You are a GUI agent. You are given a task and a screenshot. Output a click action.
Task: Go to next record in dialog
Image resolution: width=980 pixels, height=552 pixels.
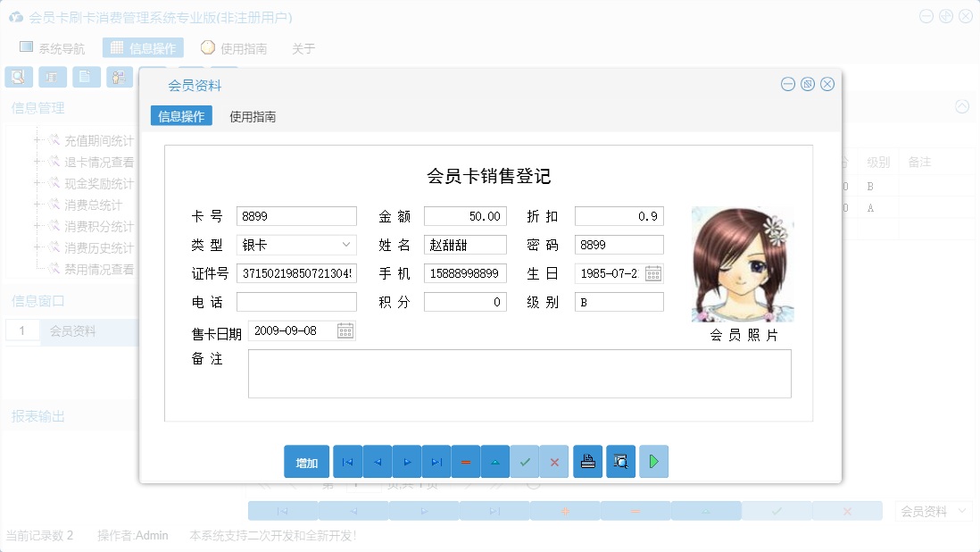(x=407, y=462)
